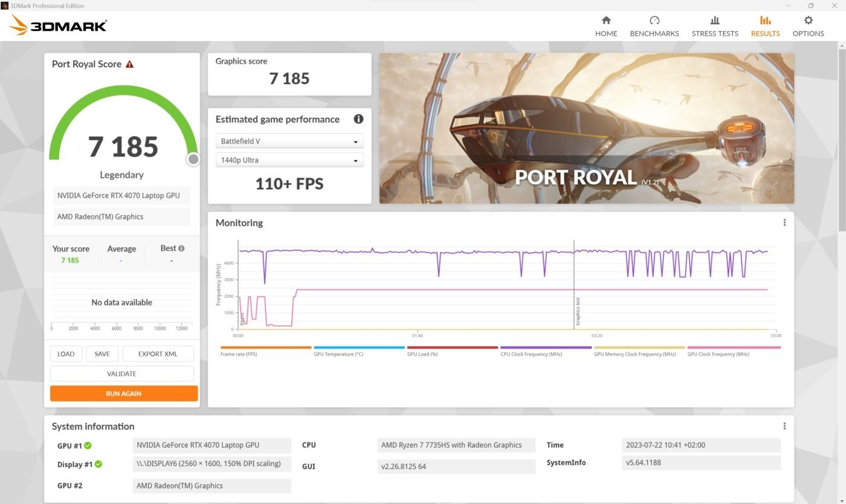The width and height of the screenshot is (846, 504).
Task: Click the RUN AGAIN button
Action: [123, 393]
